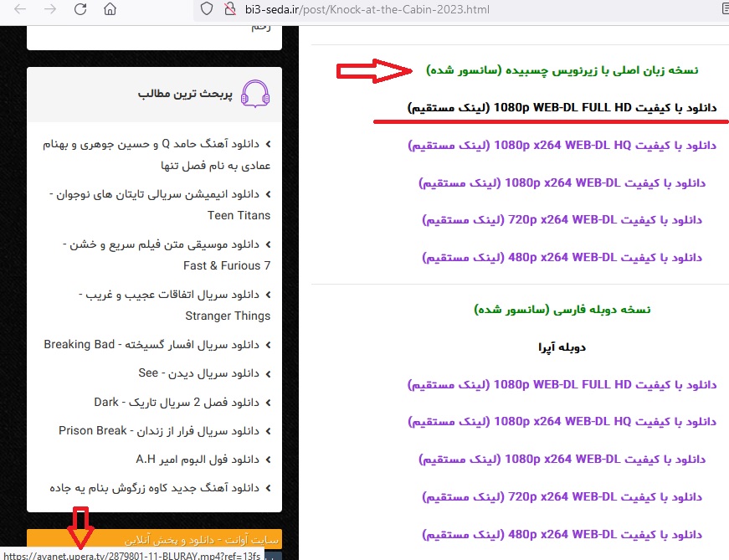Open the Kaveh Zargoush new song link
Screen dimensions: 729x560
154,488
